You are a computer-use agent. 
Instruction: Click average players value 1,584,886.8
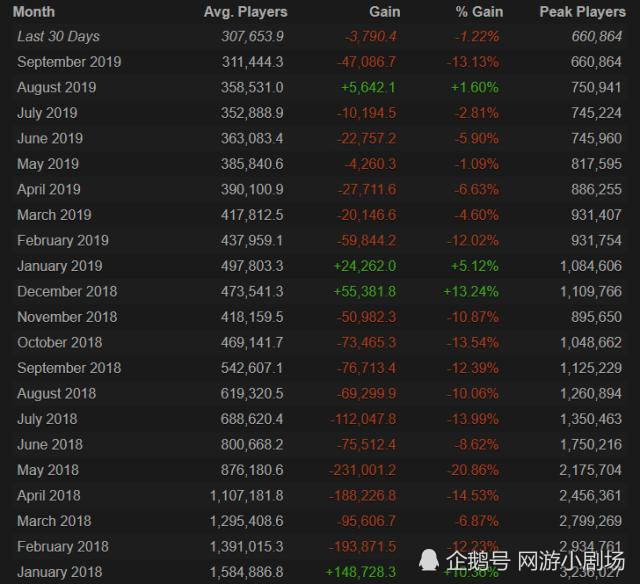click(247, 572)
